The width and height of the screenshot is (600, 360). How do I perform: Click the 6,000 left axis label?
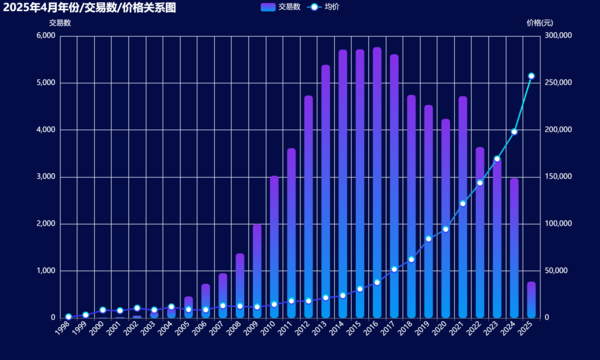pyautogui.click(x=46, y=36)
